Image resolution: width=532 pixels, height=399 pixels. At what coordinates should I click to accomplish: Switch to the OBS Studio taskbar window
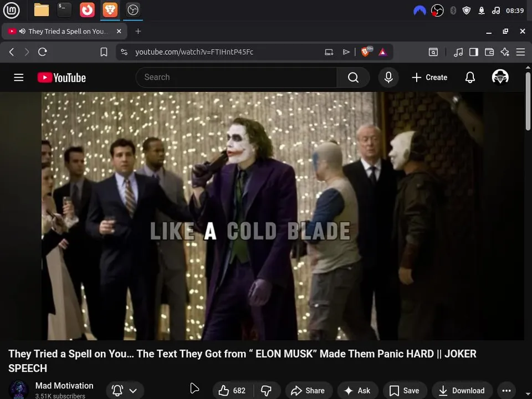pyautogui.click(x=132, y=10)
